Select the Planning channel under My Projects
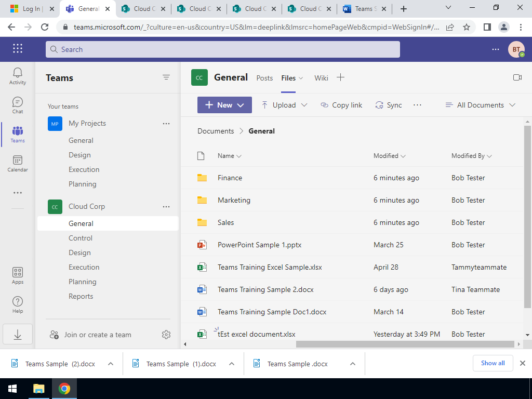 (x=83, y=184)
